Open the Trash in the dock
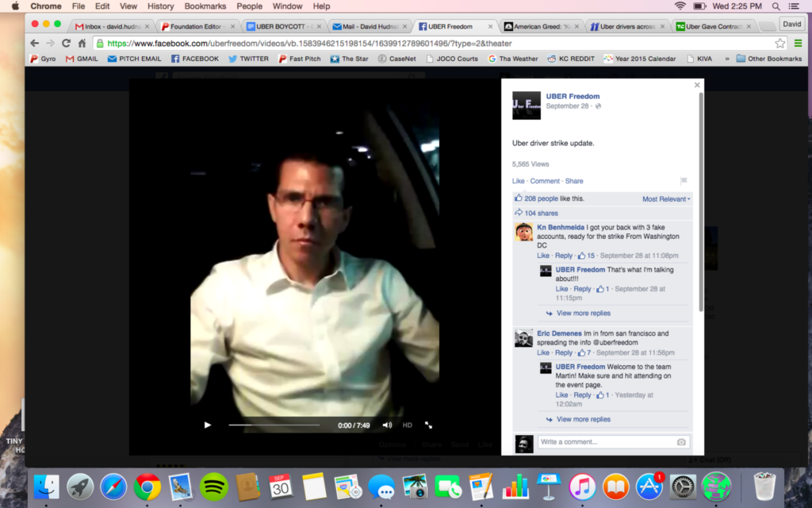The image size is (812, 508). tap(764, 487)
